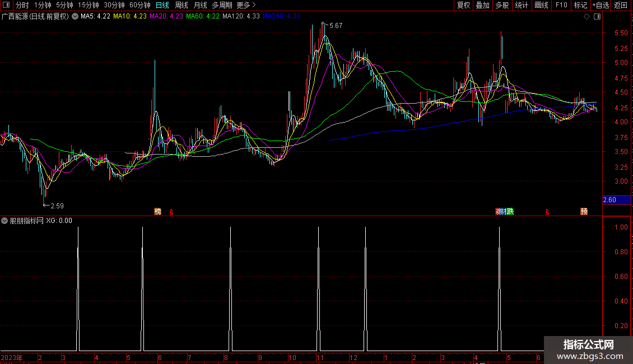Image resolution: width=633 pixels, height=364 pixels.
Task: Open the 股朋指标网 indicator dropdown circle
Action: [4, 221]
